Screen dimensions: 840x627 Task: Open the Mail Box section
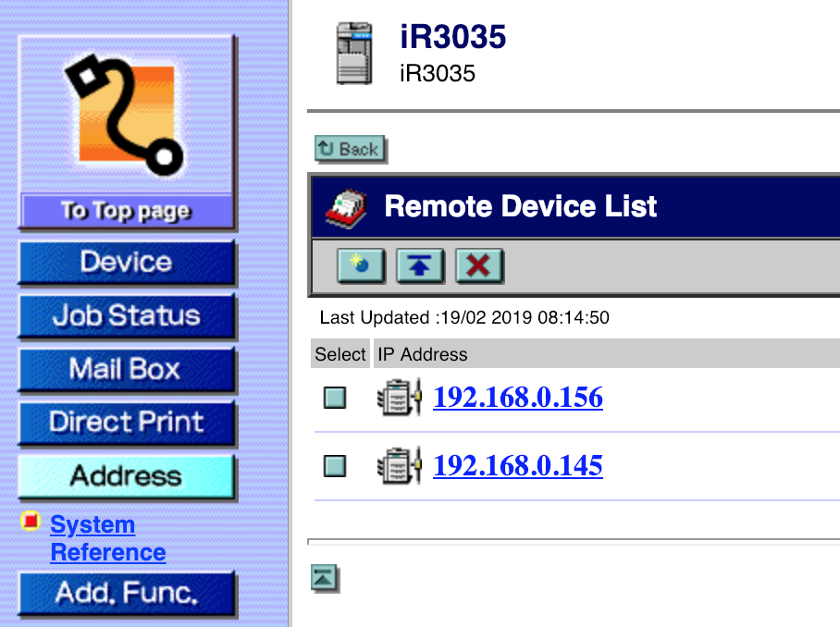(127, 370)
